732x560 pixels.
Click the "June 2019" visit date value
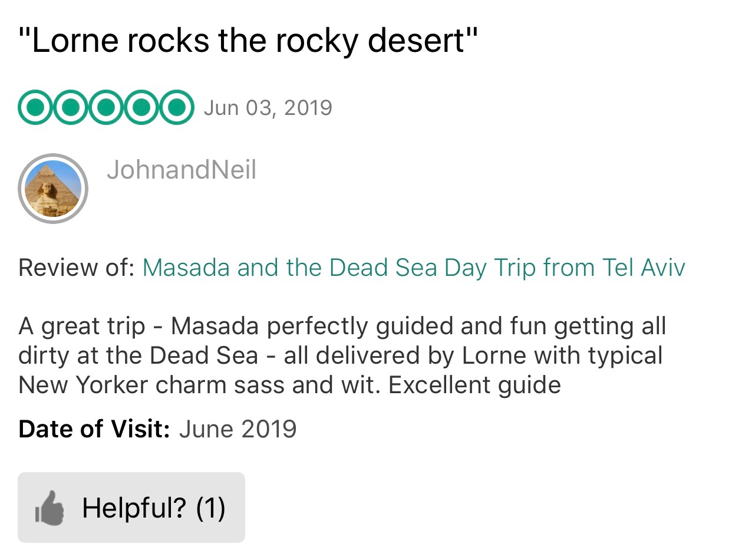pos(238,429)
